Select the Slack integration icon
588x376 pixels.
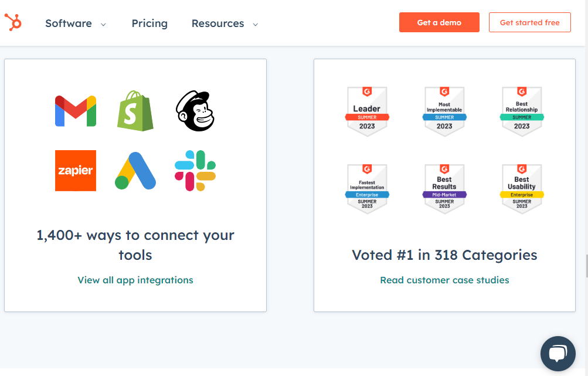(195, 171)
